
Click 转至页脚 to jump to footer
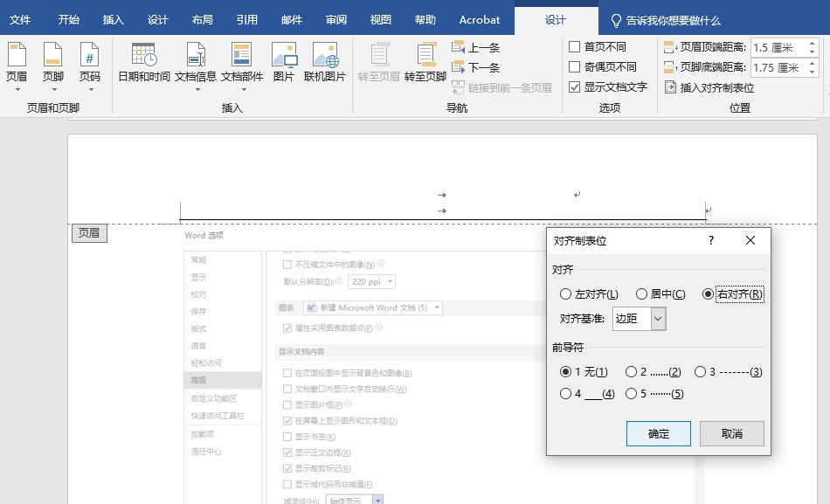pyautogui.click(x=426, y=65)
